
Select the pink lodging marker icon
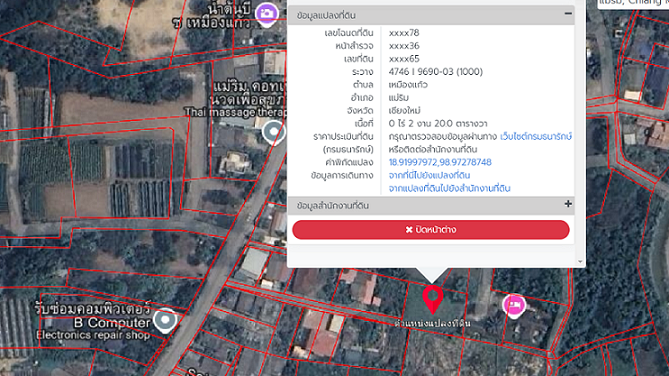coord(514,306)
